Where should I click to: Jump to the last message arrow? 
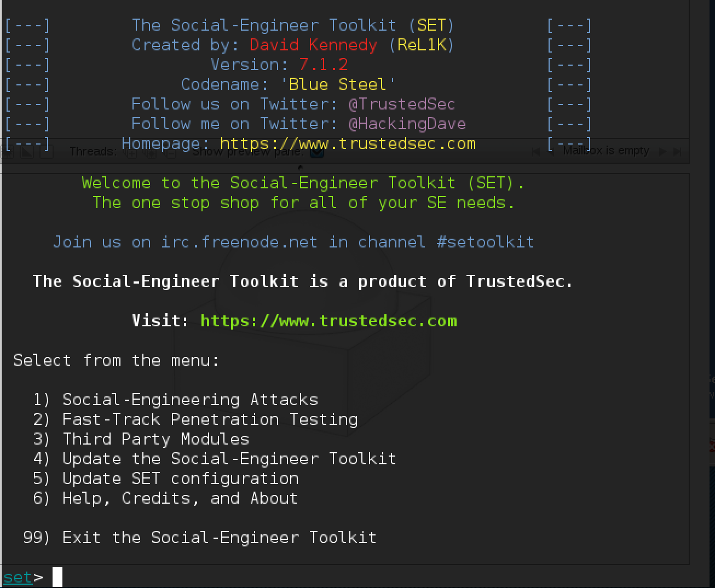(x=678, y=152)
